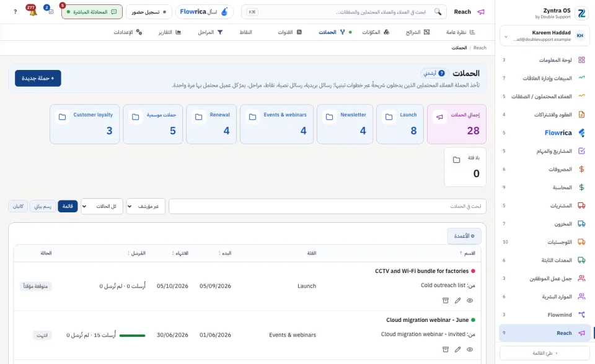Open the settings tab الإعدادات
Image resolution: width=595 pixels, height=364 pixels.
click(x=128, y=32)
